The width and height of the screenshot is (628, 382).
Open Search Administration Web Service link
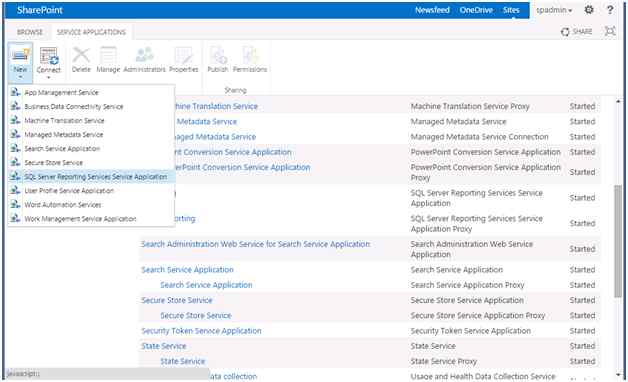click(256, 244)
